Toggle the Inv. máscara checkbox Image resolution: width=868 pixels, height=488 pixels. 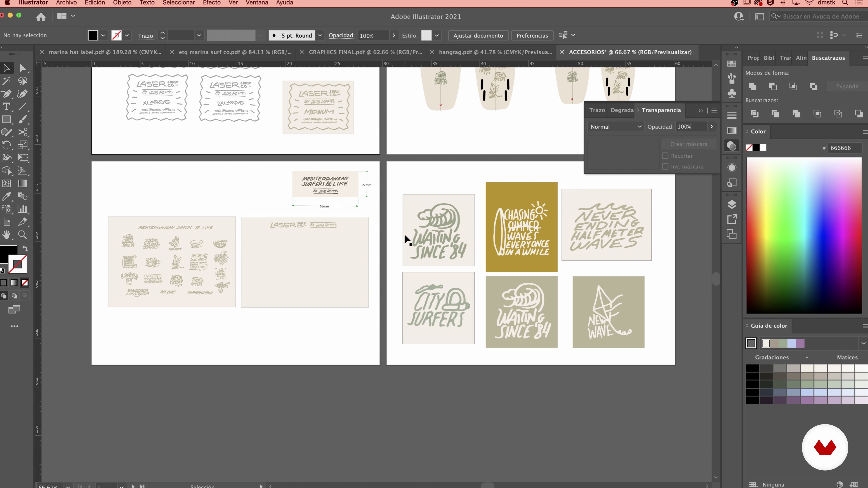click(x=665, y=166)
